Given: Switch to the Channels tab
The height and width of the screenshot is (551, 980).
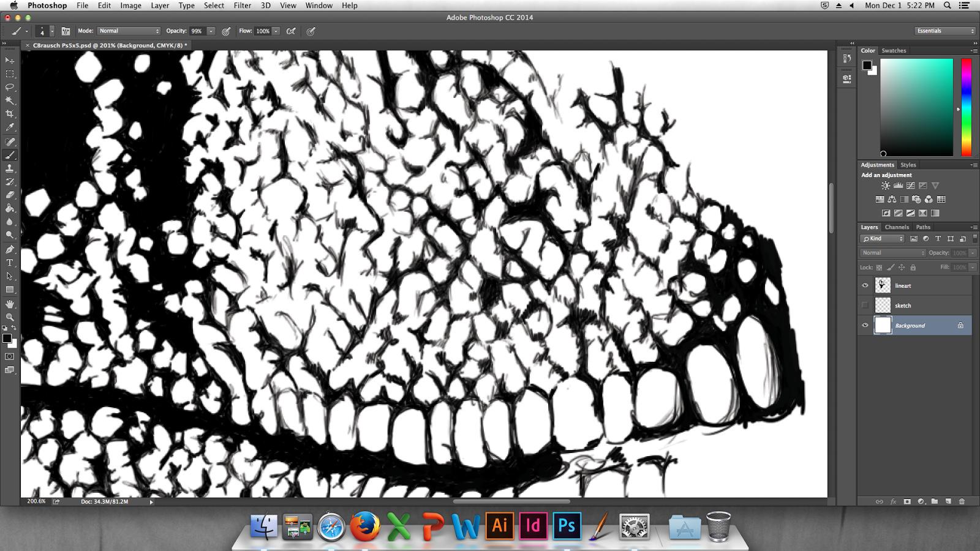Looking at the screenshot, I should pos(897,227).
